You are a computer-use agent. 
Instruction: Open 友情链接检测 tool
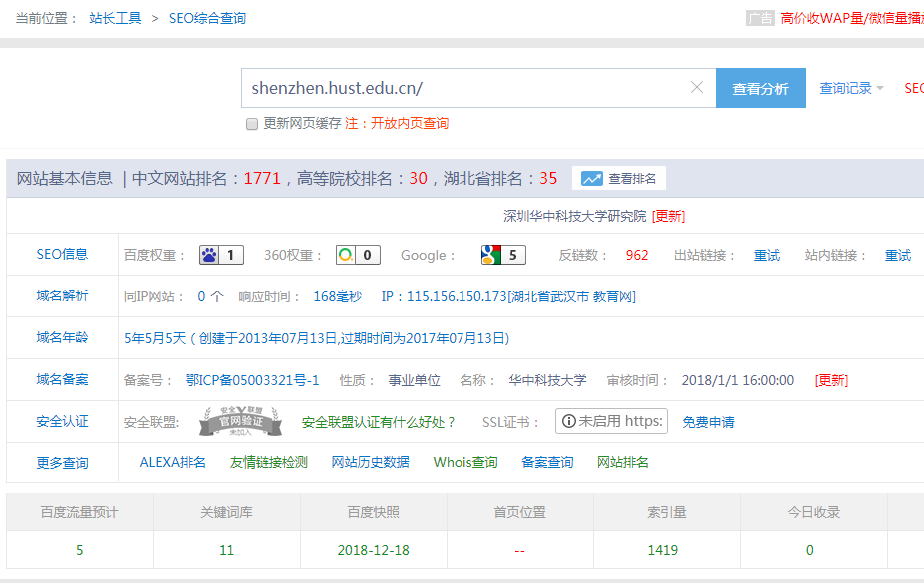[x=268, y=462]
